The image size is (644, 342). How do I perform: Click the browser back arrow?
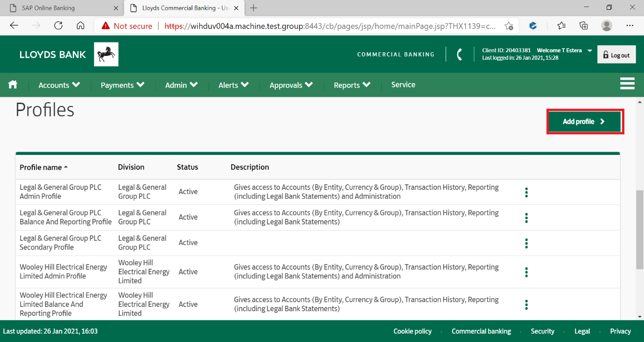coord(14,26)
